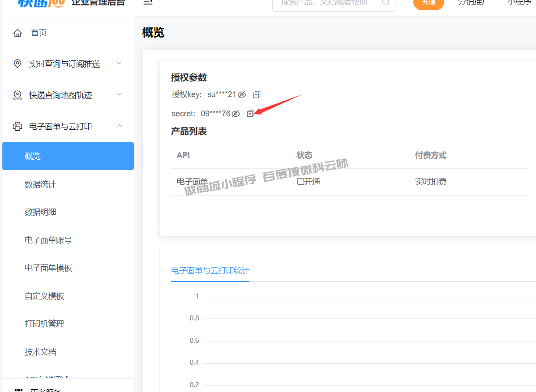The width and height of the screenshot is (536, 392).
Task: Open the 小程序 link in header
Action: pos(519,2)
